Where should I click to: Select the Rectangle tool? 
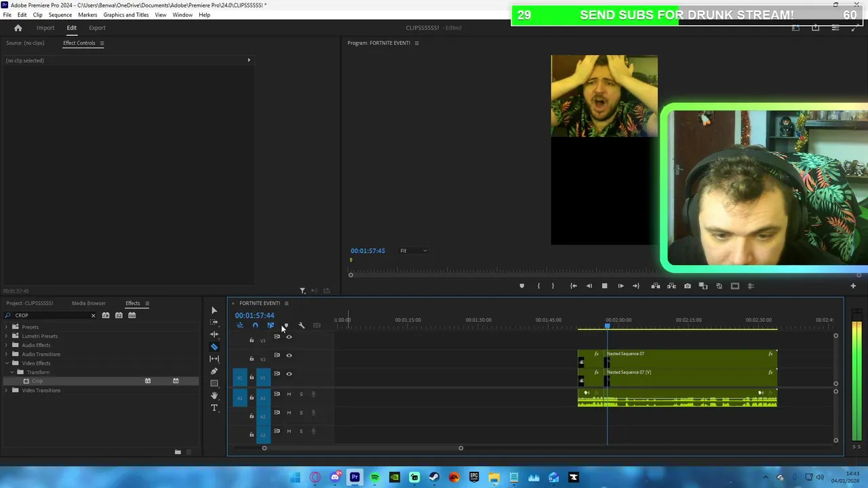pos(214,384)
